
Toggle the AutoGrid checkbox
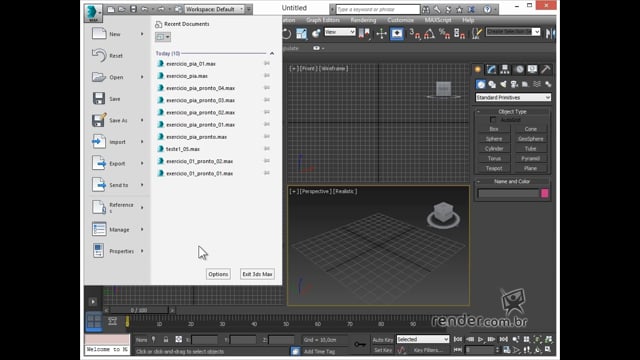(493, 120)
